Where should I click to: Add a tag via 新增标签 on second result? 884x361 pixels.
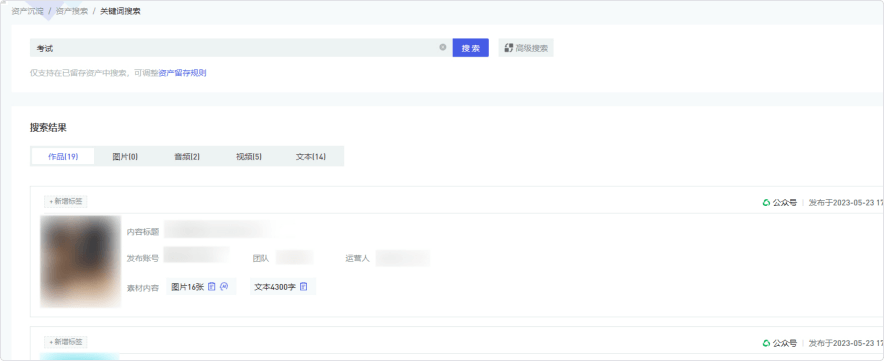pos(66,342)
